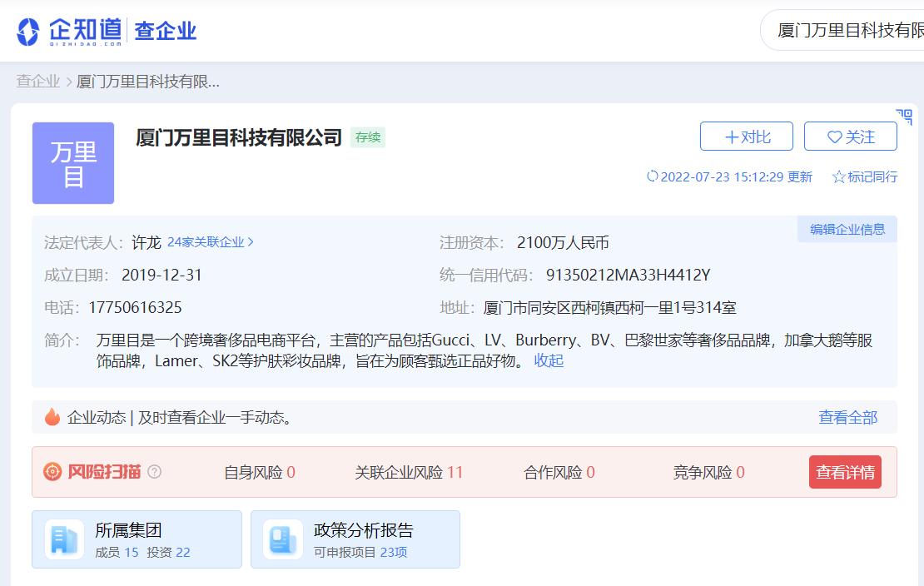This screenshot has height=586, width=924.
Task: Collapse the company intro via 收起
Action: (x=549, y=362)
